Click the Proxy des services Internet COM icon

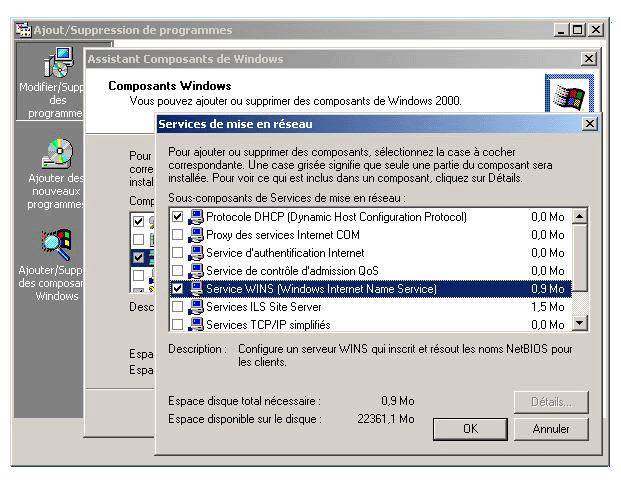pos(196,235)
